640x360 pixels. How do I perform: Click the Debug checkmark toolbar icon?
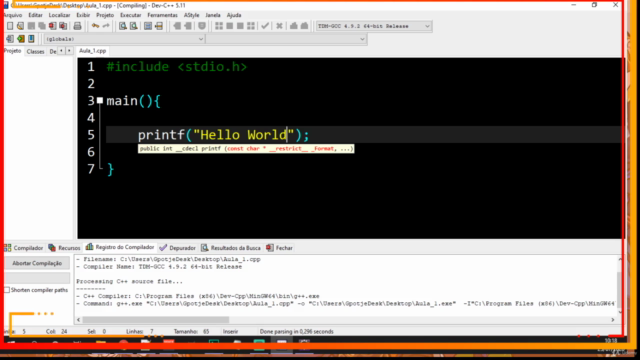click(265, 26)
